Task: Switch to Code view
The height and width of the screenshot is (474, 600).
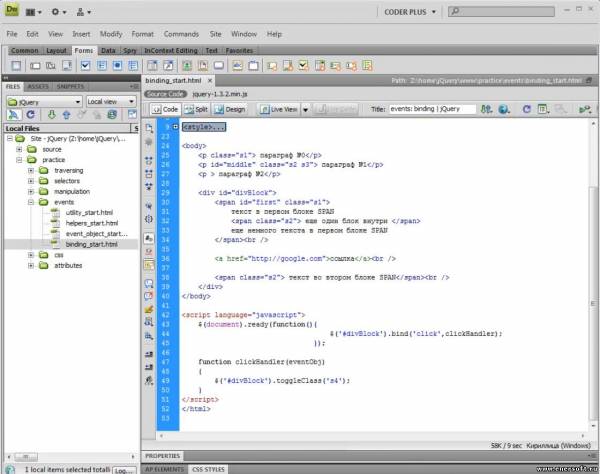Action: tap(165, 109)
